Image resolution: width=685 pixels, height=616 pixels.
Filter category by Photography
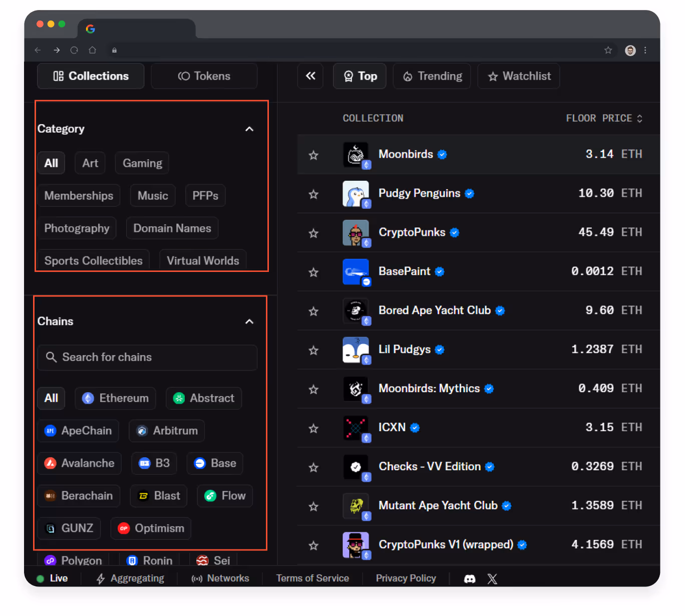77,228
